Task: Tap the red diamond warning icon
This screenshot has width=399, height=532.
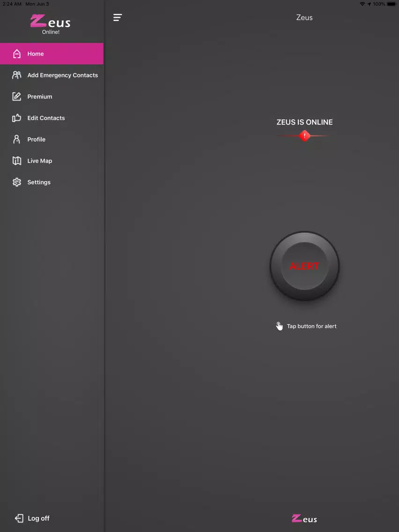Action: [304, 136]
